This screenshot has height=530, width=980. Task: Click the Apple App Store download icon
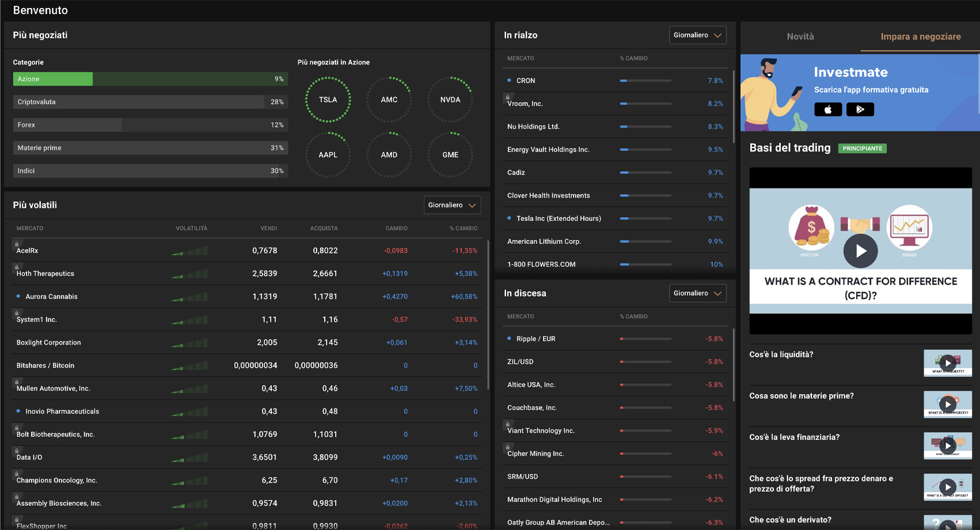coord(828,109)
